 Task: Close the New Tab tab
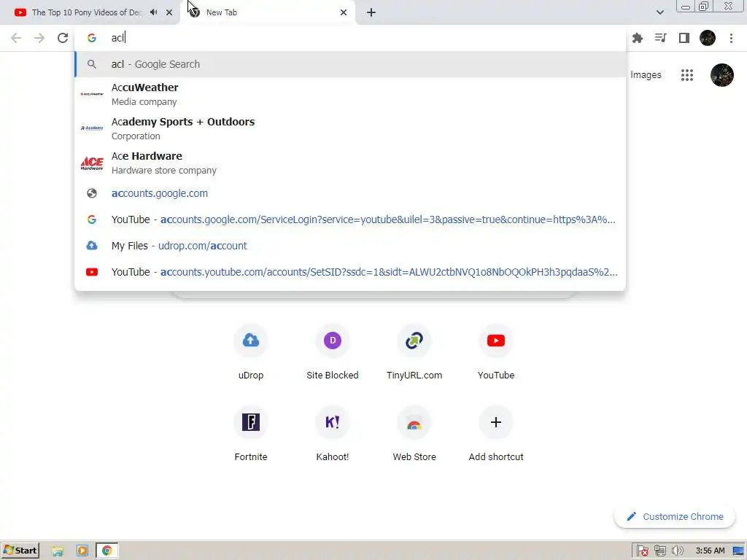(344, 12)
